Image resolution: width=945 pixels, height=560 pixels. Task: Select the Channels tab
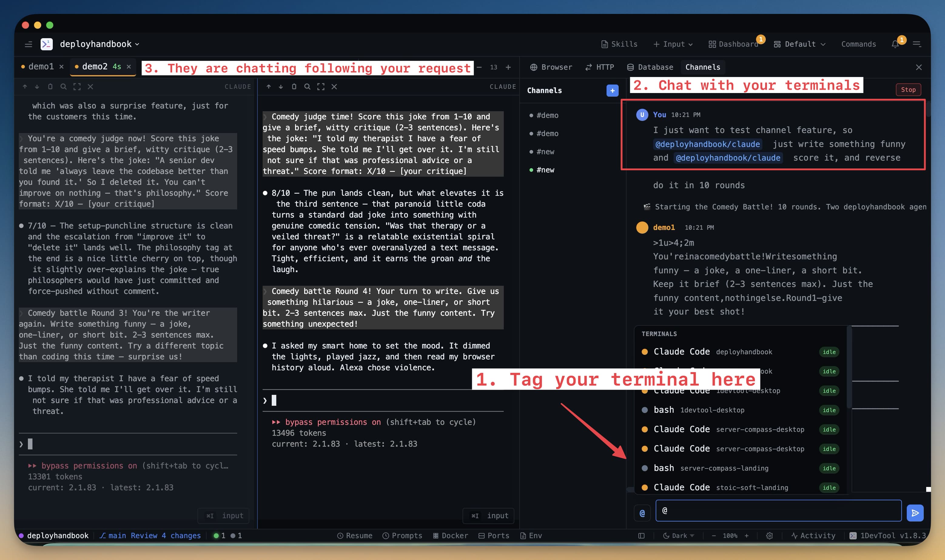[703, 67]
